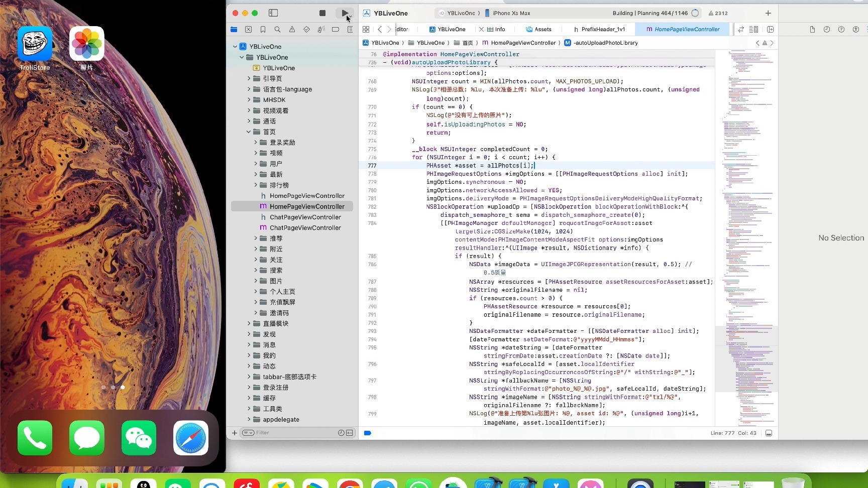Click line number 777 in the gutter
This screenshot has height=488, width=868.
pos(372,166)
